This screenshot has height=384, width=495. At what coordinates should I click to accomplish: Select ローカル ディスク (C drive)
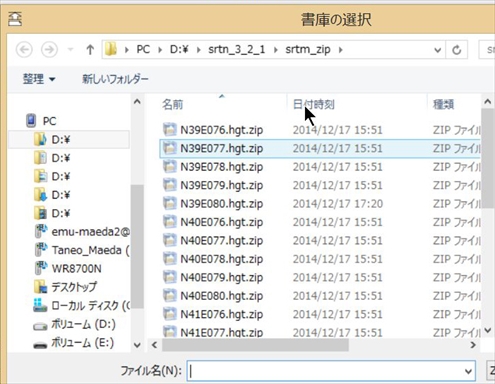pyautogui.click(x=90, y=305)
